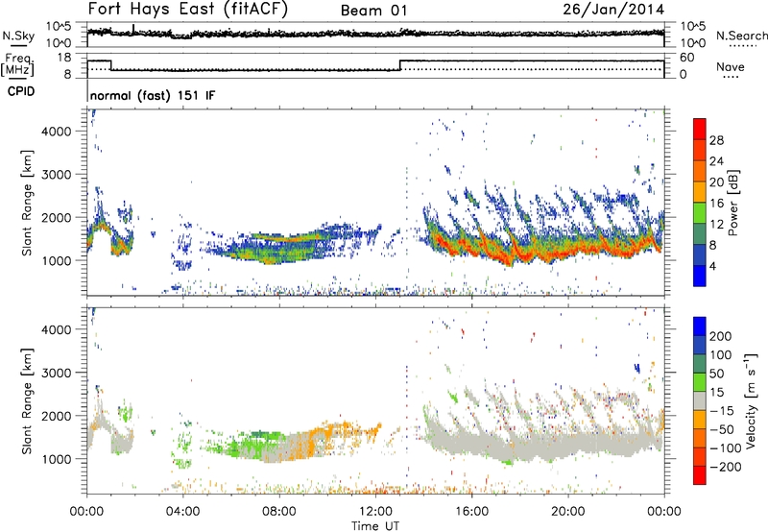The height and width of the screenshot is (532, 768).
Task: Select the '50' velocity colorbar value
Action: [717, 374]
